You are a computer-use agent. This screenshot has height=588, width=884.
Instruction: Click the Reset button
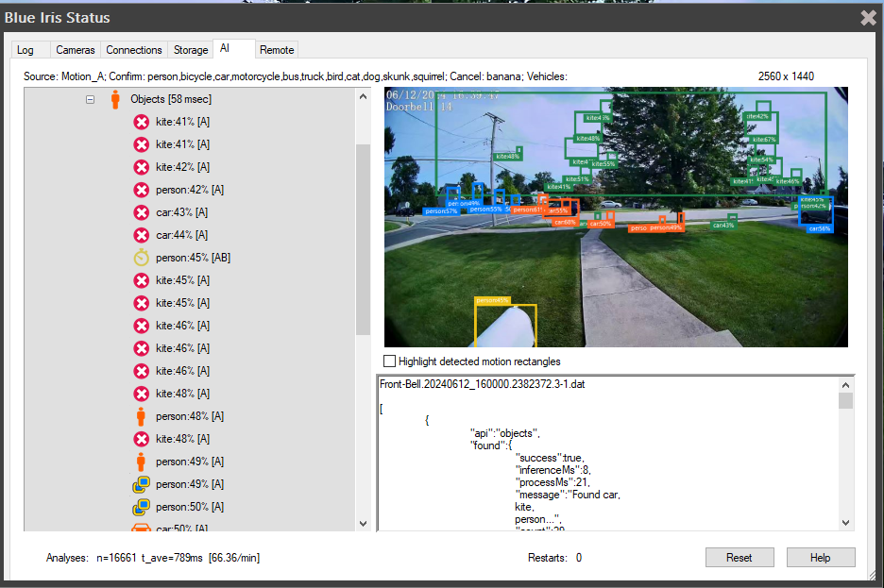pyautogui.click(x=739, y=558)
